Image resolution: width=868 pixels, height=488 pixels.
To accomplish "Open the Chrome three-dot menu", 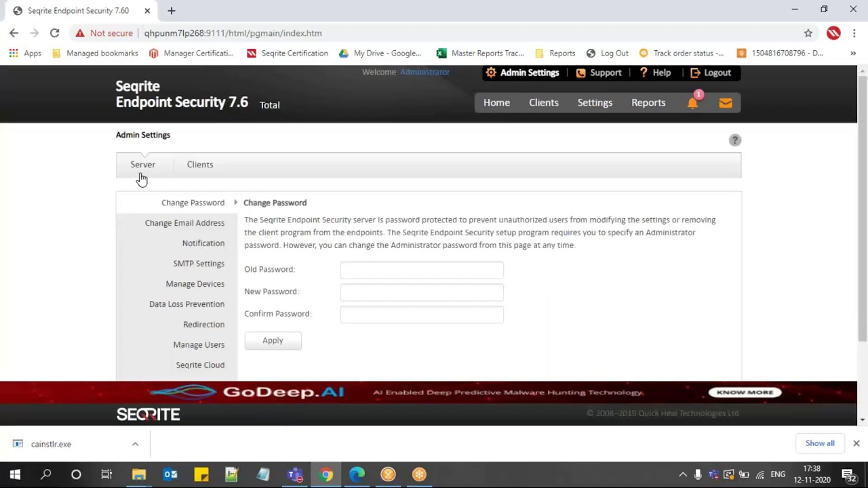I will tap(854, 33).
